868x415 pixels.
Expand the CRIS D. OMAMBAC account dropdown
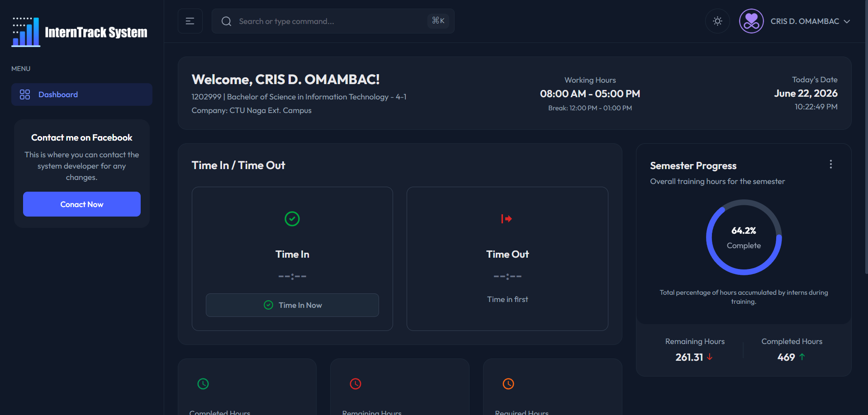pos(810,21)
